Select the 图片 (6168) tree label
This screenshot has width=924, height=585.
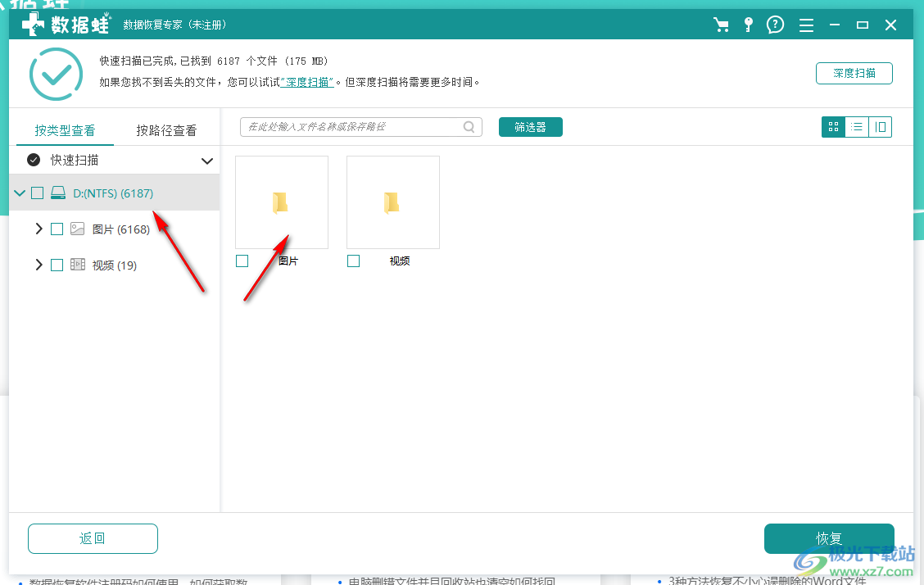[120, 229]
